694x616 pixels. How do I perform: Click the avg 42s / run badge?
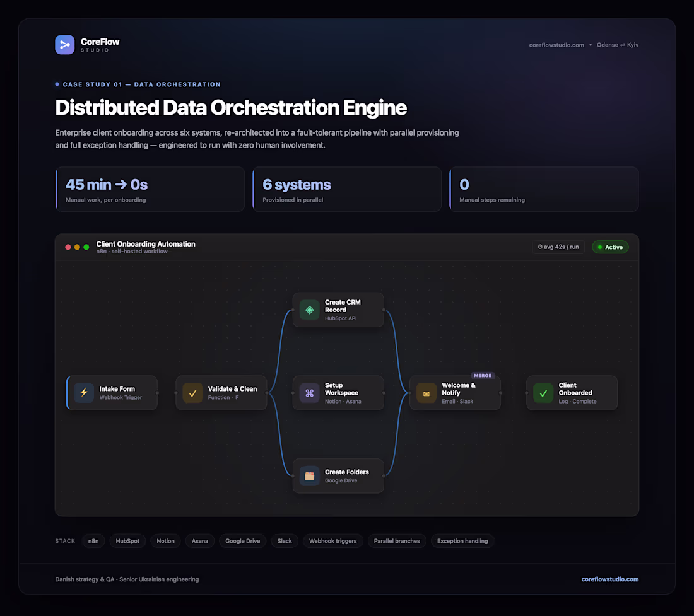pyautogui.click(x=558, y=247)
